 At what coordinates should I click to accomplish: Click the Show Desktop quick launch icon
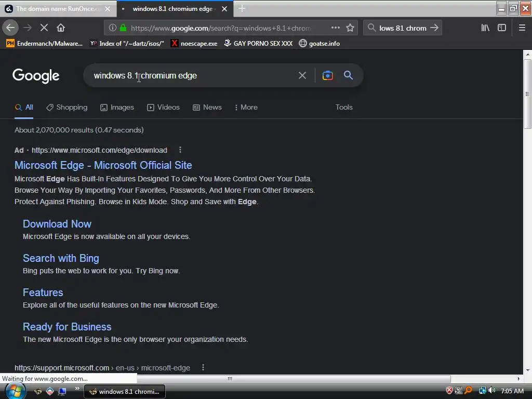pyautogui.click(x=62, y=392)
